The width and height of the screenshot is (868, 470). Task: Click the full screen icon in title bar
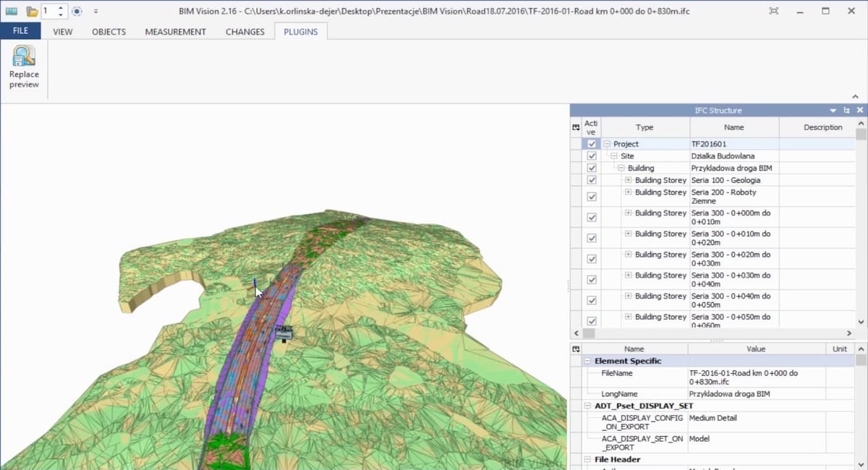tap(774, 12)
